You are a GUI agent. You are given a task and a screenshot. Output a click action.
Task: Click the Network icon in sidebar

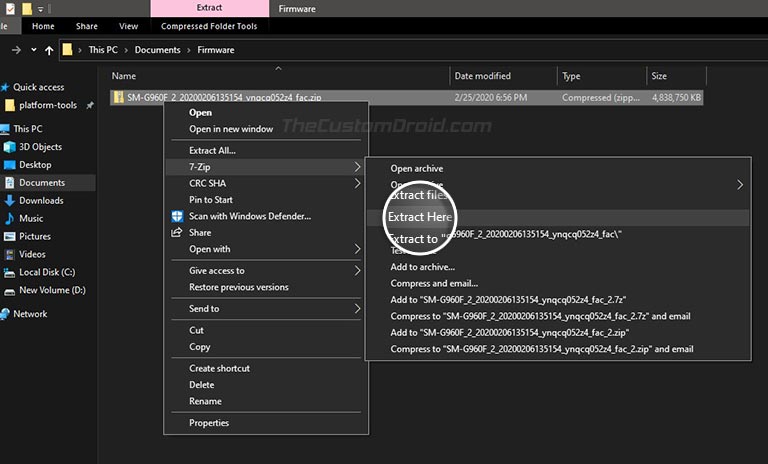point(5,314)
